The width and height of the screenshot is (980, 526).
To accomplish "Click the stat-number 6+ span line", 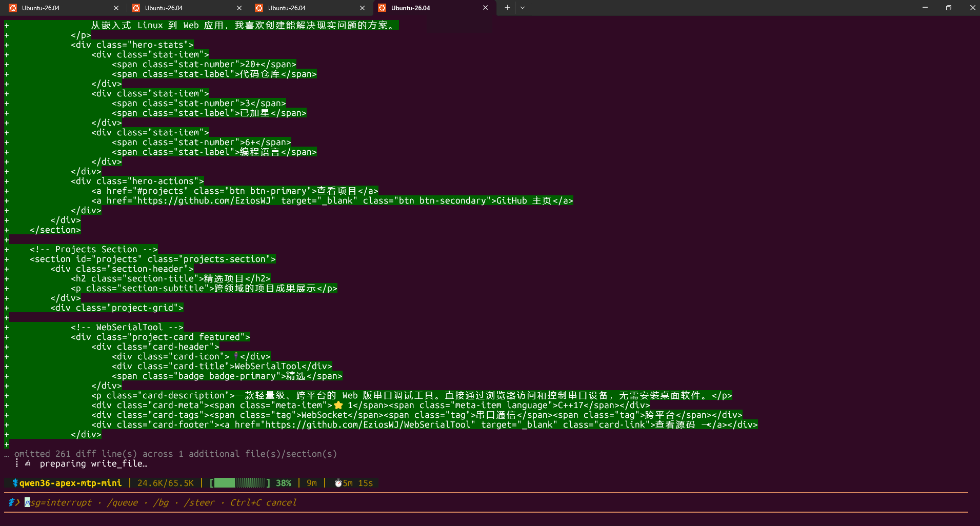I will [x=202, y=142].
